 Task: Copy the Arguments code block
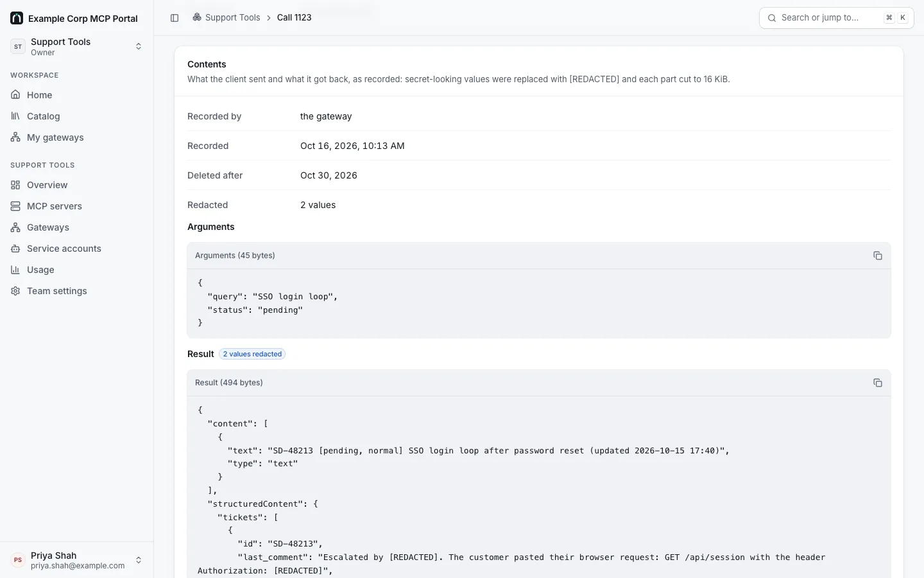878,256
